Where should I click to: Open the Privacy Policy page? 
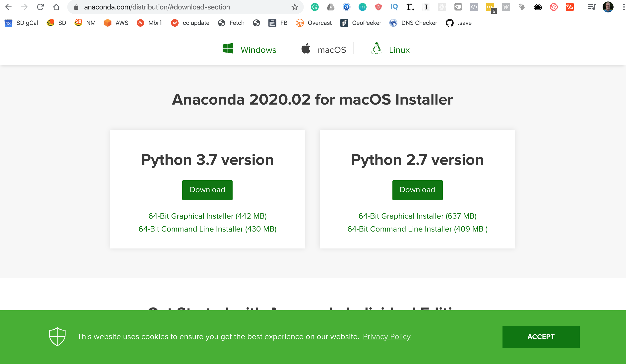pyautogui.click(x=387, y=337)
